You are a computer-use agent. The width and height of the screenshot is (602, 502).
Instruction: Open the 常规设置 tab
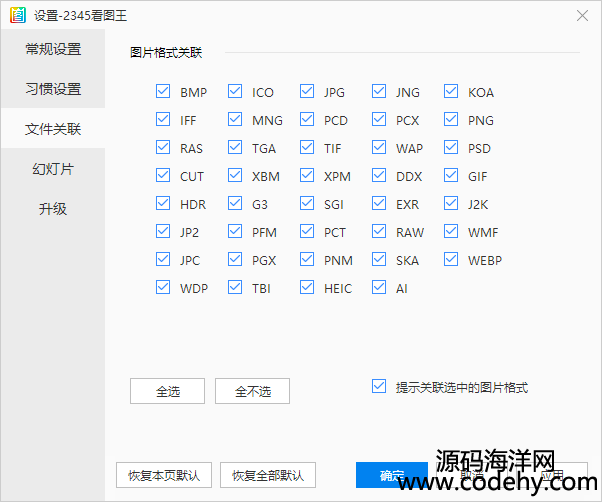53,49
